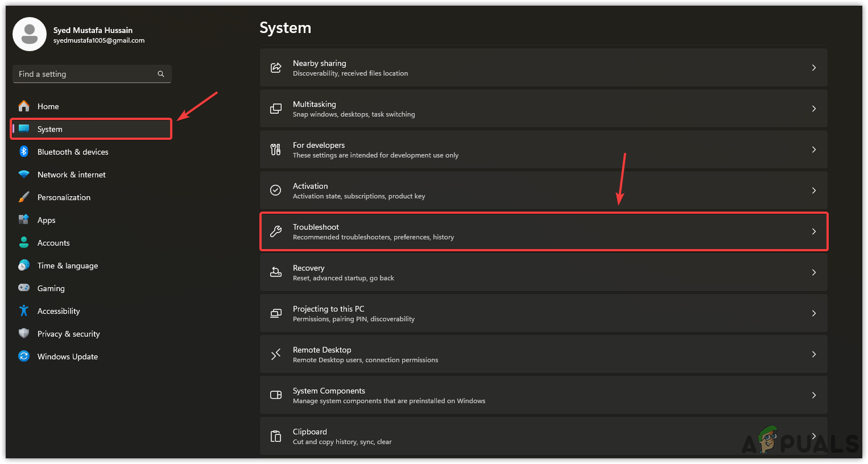Click the search magnifier icon
The height and width of the screenshot is (464, 868).
coord(161,74)
